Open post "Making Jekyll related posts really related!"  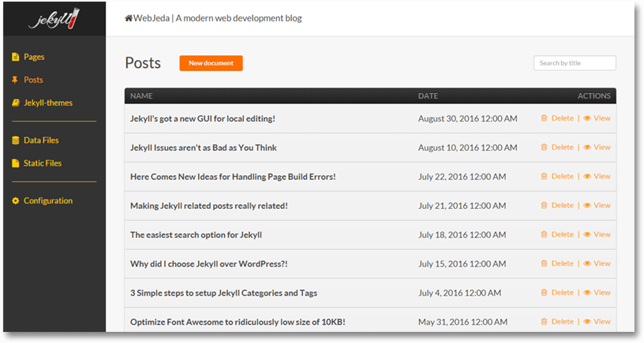(x=209, y=206)
